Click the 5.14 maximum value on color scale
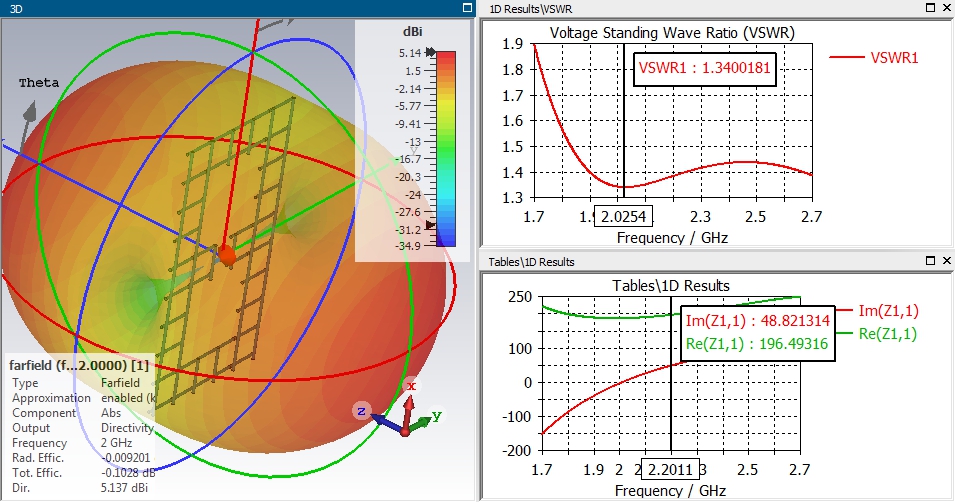 (410, 53)
